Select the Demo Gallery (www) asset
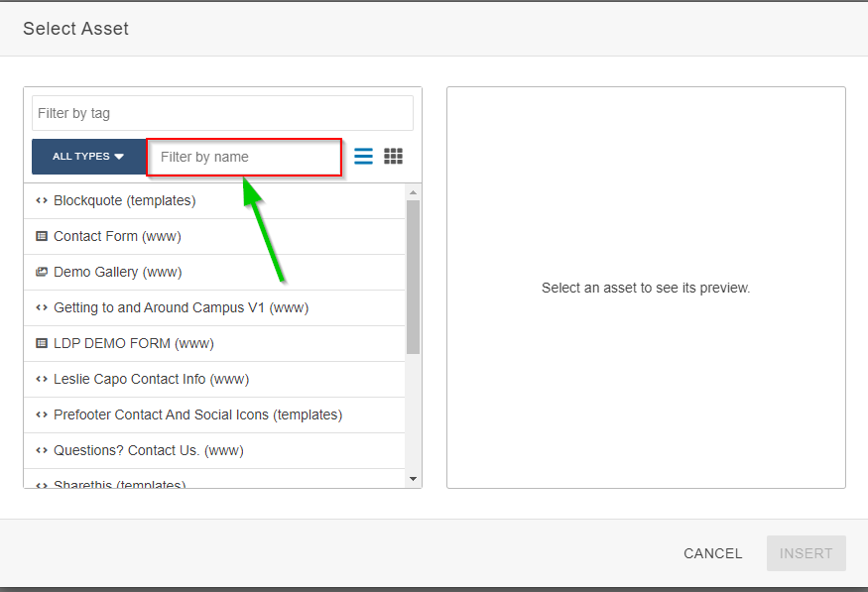The image size is (868, 592). (117, 272)
